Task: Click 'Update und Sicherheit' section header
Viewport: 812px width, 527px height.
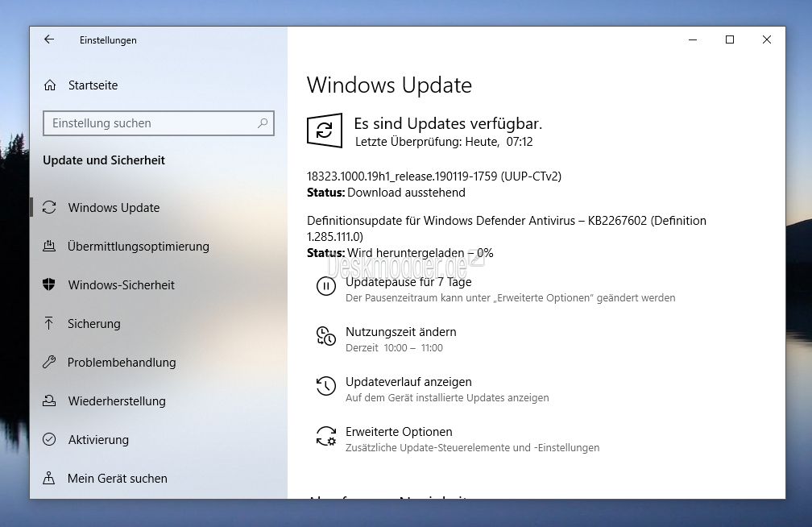Action: [x=104, y=160]
